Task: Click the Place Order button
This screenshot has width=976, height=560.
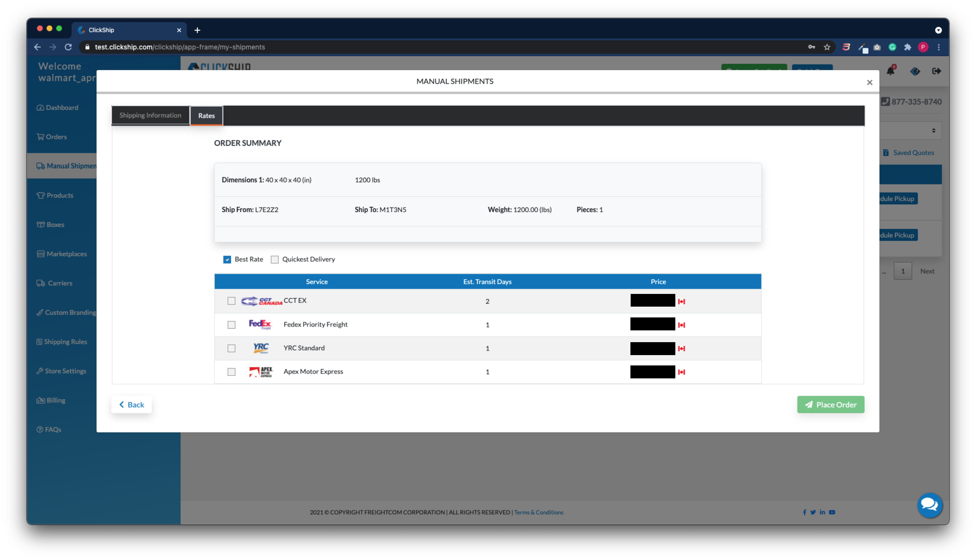Action: pos(830,405)
